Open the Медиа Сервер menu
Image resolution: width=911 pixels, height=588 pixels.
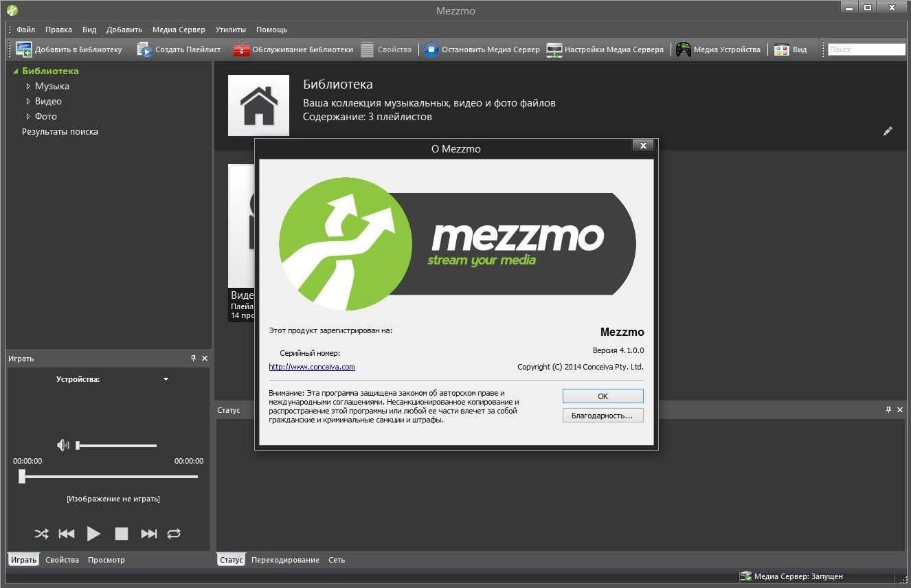[x=179, y=30]
